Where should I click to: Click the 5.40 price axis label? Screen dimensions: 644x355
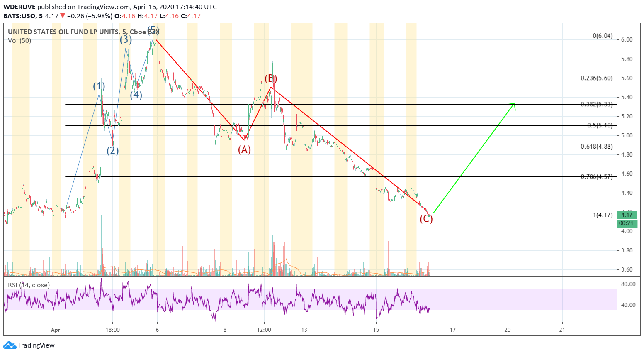[627, 97]
